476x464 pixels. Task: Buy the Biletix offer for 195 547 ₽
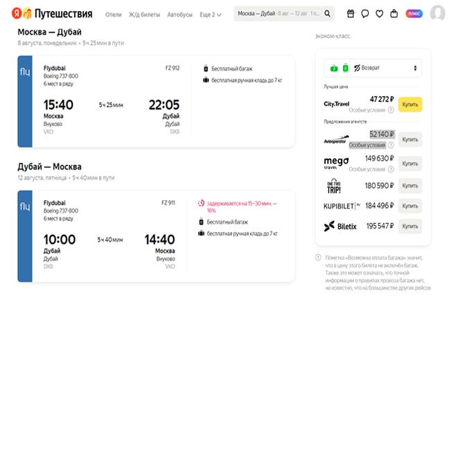(x=410, y=226)
